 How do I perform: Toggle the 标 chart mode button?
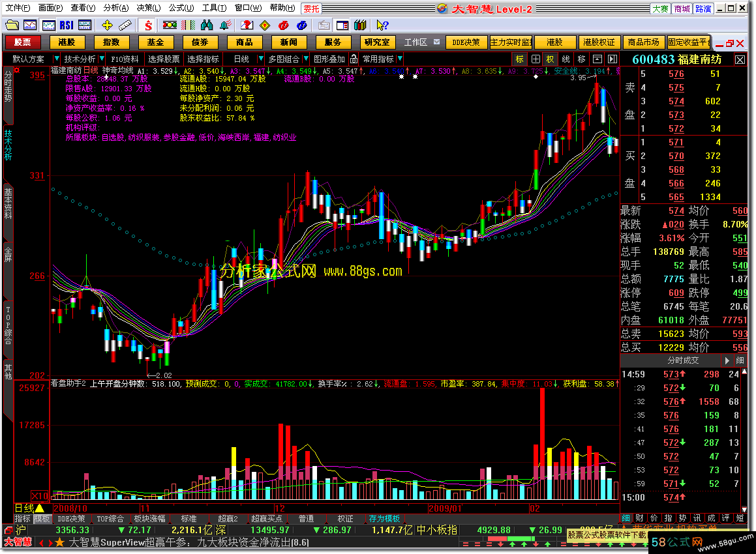click(520, 59)
